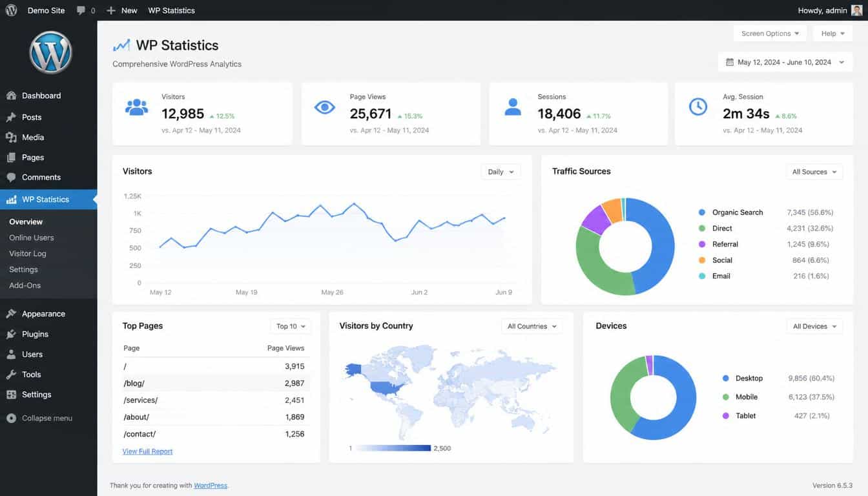Open the May 12 - June 10 date range picker
Screen dimensions: 868x496
(785, 63)
